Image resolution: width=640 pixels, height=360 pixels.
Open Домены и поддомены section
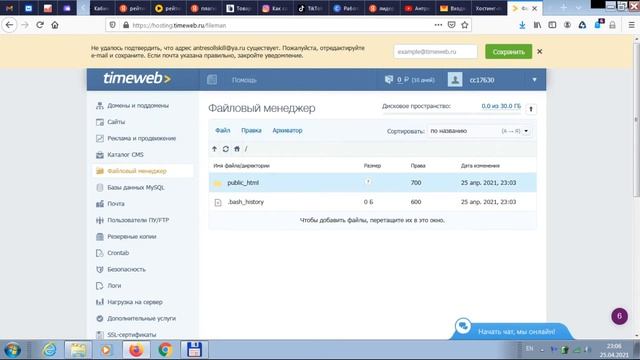[x=138, y=106]
